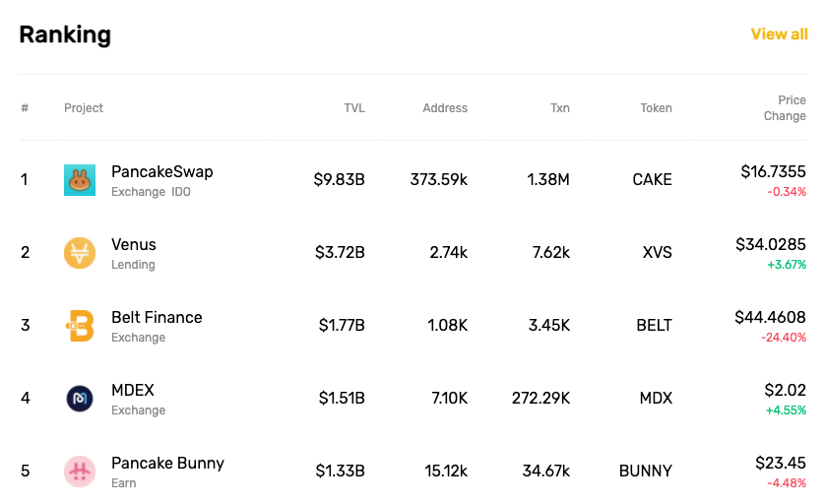This screenshot has width=825, height=504.
Task: Select the Belt Finance project name
Action: 157,317
